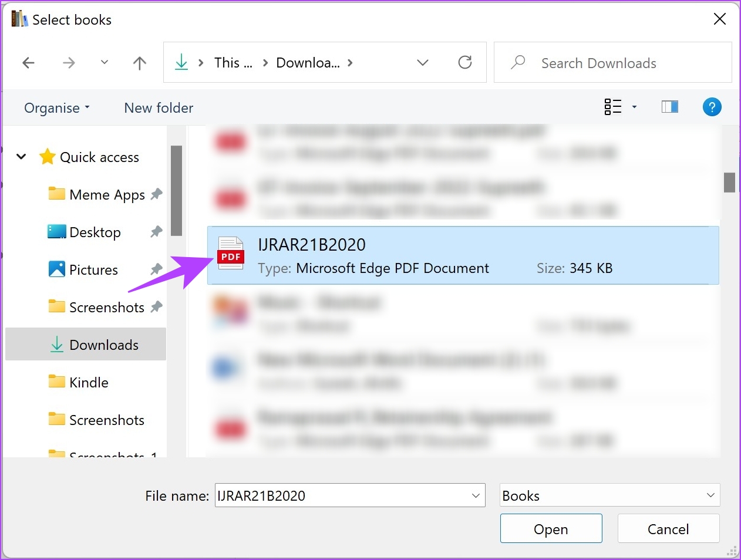741x560 pixels.
Task: Select Kindle folder in sidebar
Action: (x=89, y=383)
